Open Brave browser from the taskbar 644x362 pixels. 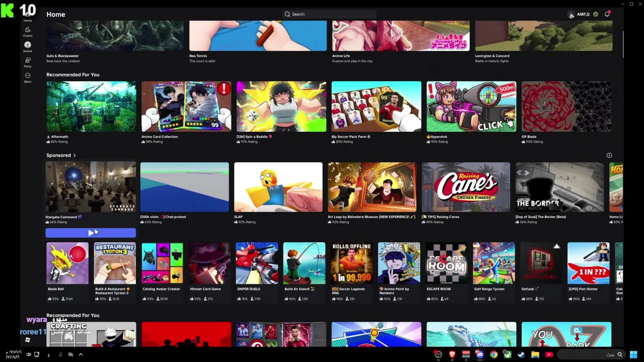(452, 354)
